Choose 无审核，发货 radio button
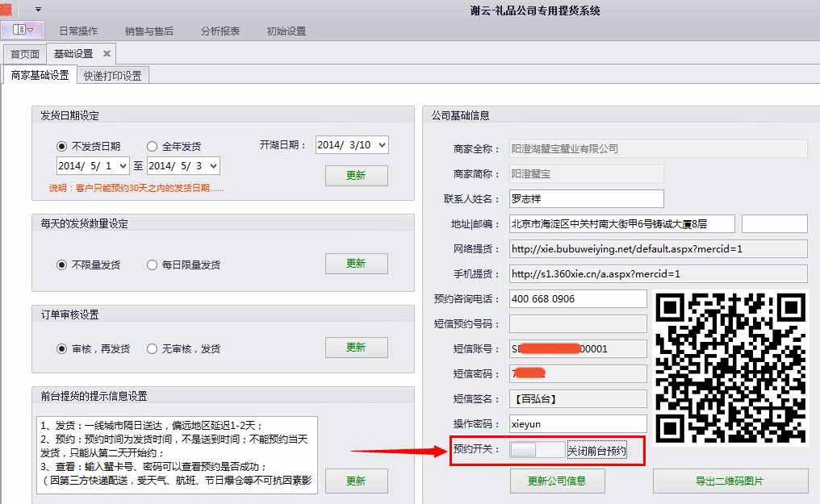This screenshot has height=504, width=820. click(152, 348)
